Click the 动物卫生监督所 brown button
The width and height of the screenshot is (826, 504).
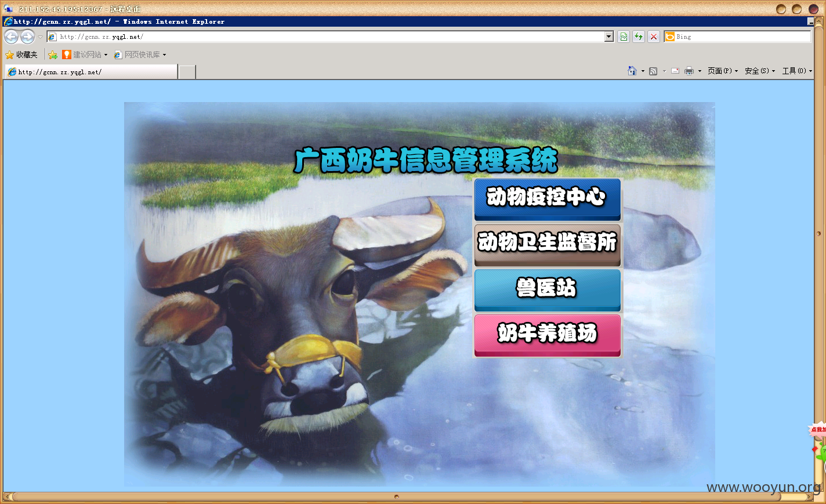pos(548,245)
